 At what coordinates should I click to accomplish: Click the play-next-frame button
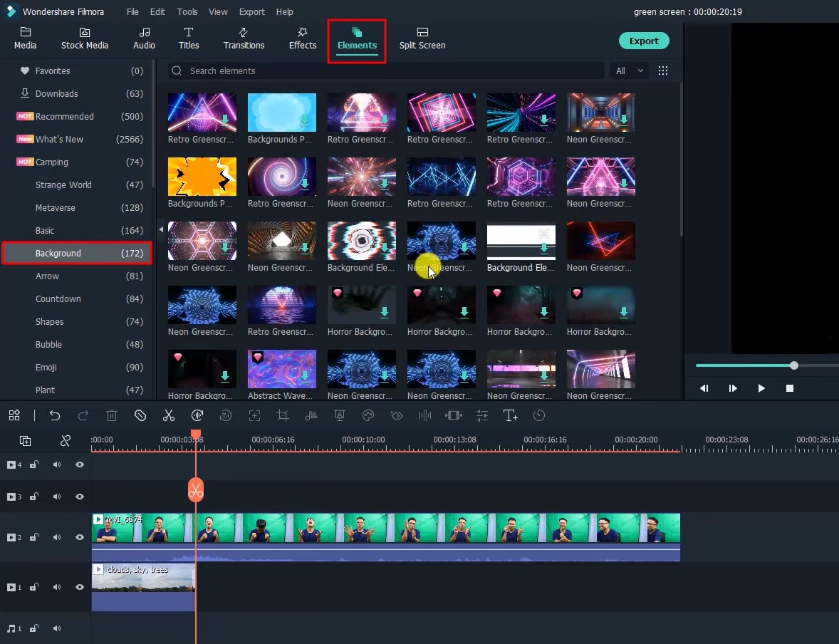(x=733, y=388)
